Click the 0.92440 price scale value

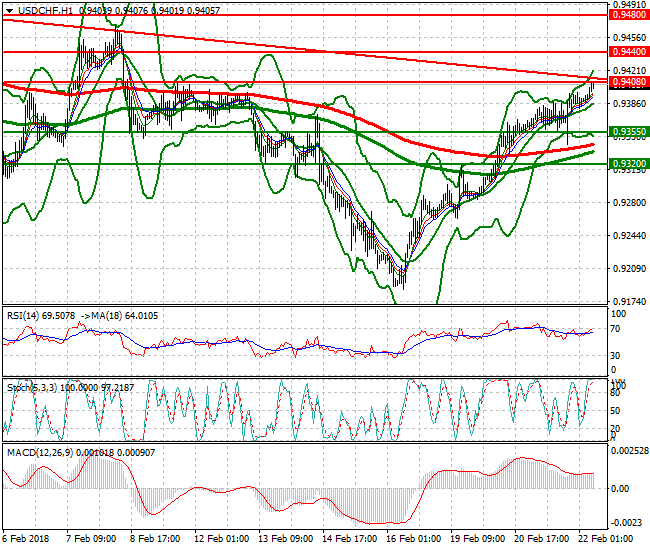click(x=629, y=235)
